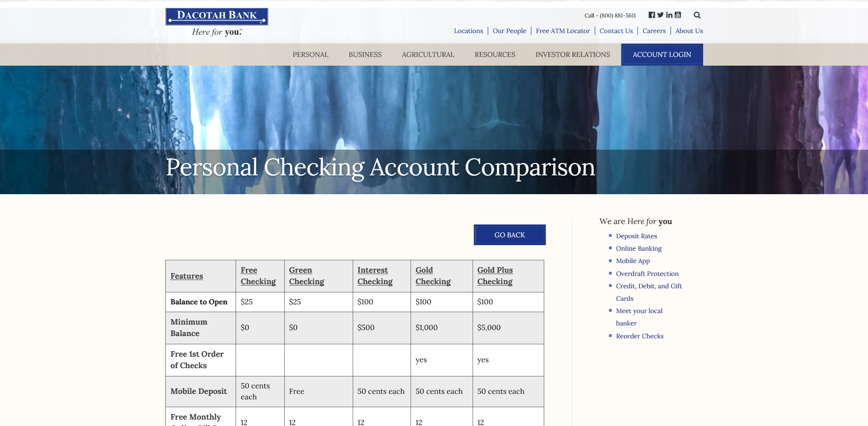868x426 pixels.
Task: Open the Business menu
Action: (x=365, y=55)
